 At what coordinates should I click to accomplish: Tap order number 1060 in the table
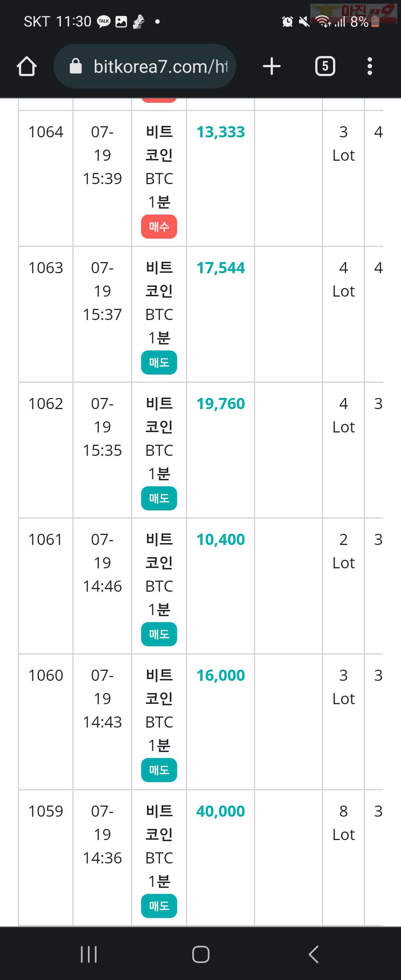(x=46, y=676)
